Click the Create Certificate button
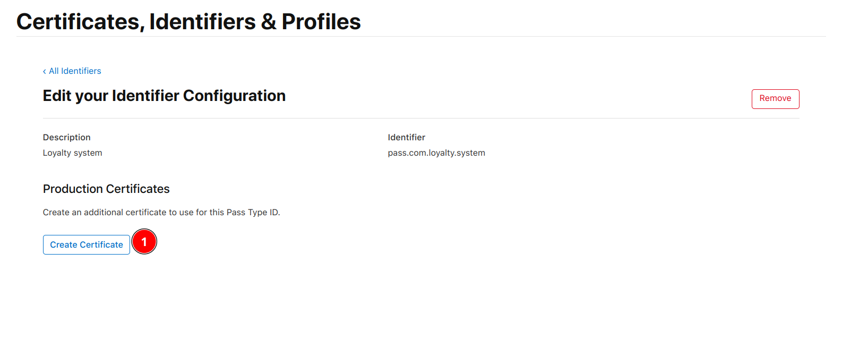The width and height of the screenshot is (868, 355). coord(87,244)
